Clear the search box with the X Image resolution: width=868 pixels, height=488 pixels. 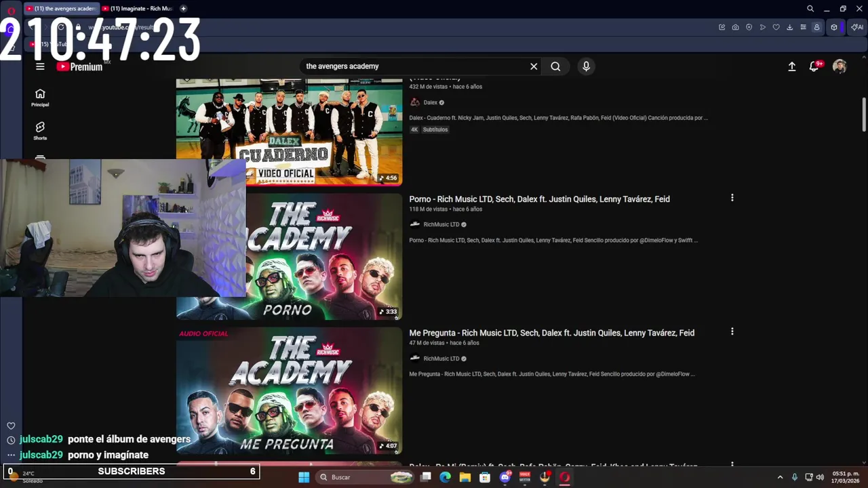pyautogui.click(x=534, y=66)
